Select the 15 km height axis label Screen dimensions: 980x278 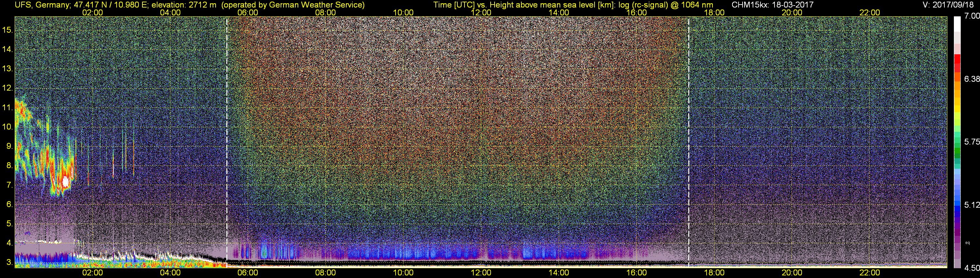[x=7, y=30]
